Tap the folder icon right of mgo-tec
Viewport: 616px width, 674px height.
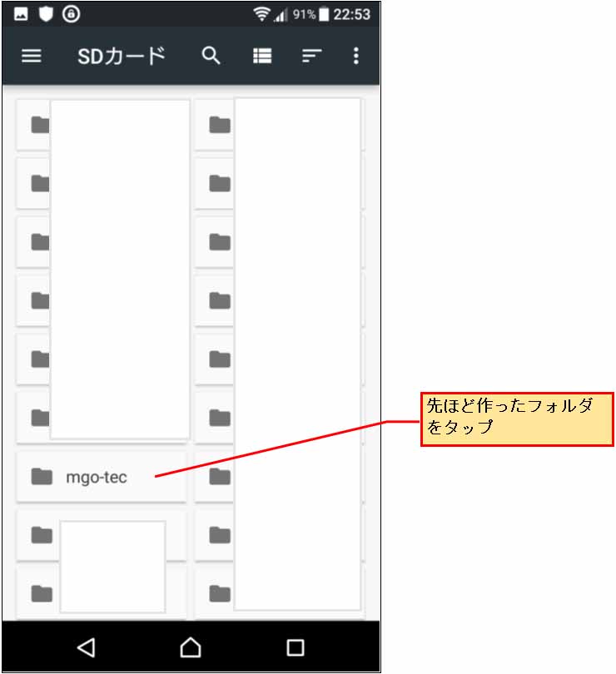pyautogui.click(x=220, y=477)
